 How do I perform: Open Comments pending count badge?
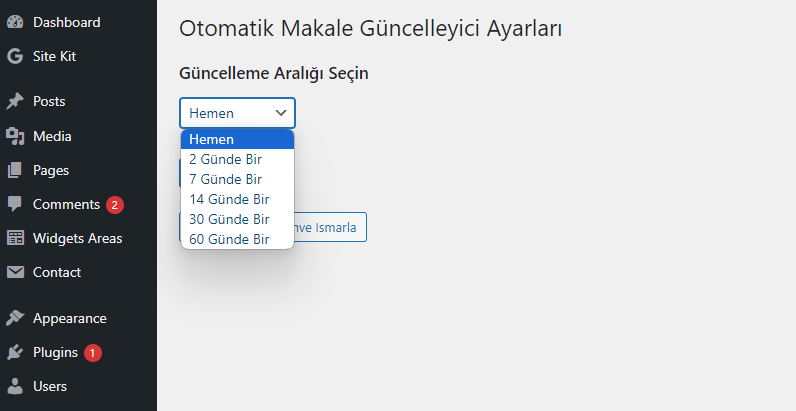[x=115, y=204]
